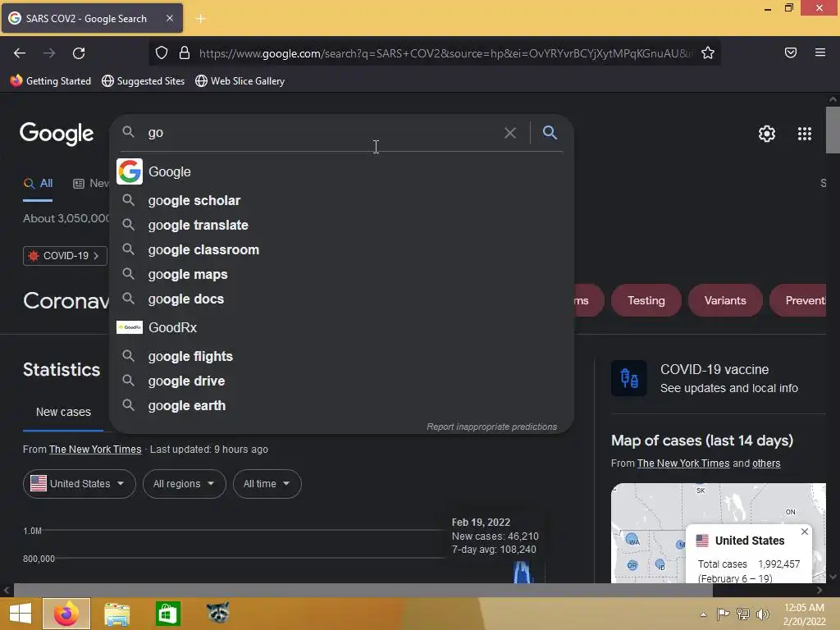840x630 pixels.
Task: Click Report inappropriate predictions
Action: [x=492, y=427]
